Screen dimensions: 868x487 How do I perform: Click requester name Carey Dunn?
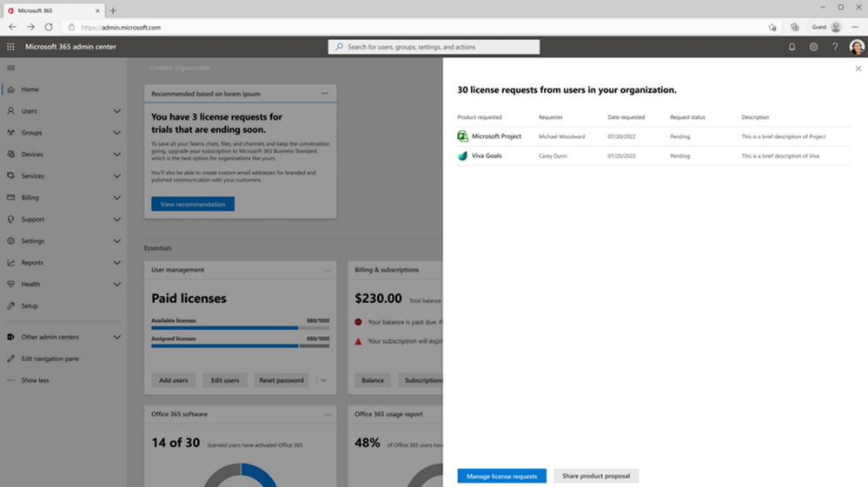(x=553, y=156)
